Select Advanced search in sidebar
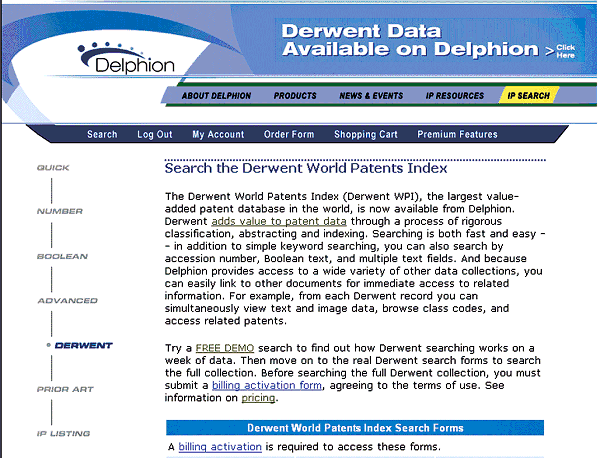Image resolution: width=600 pixels, height=458 pixels. (x=68, y=301)
